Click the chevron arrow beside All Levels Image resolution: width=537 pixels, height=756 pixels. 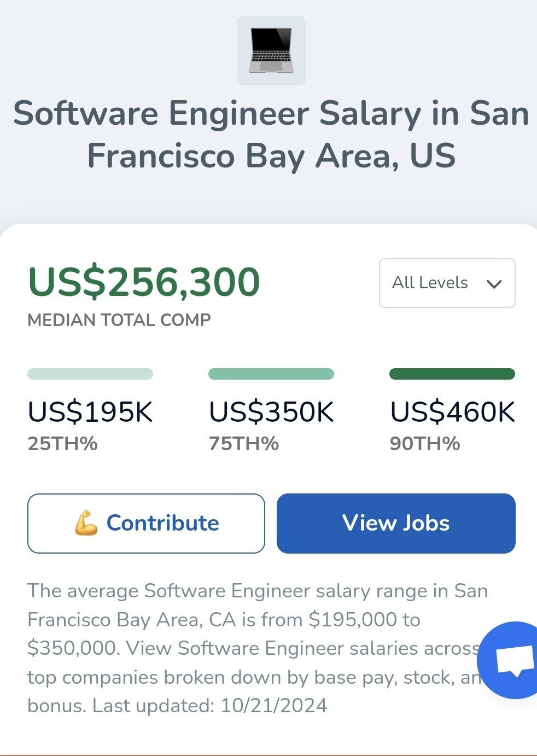click(x=494, y=284)
